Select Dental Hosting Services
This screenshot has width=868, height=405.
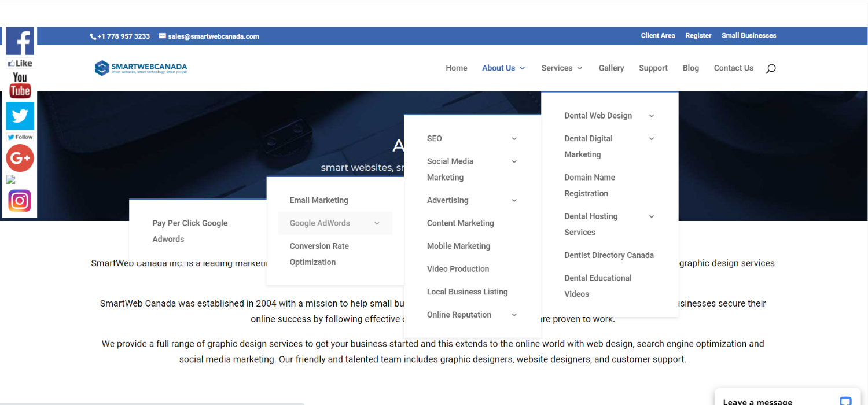[x=591, y=224]
